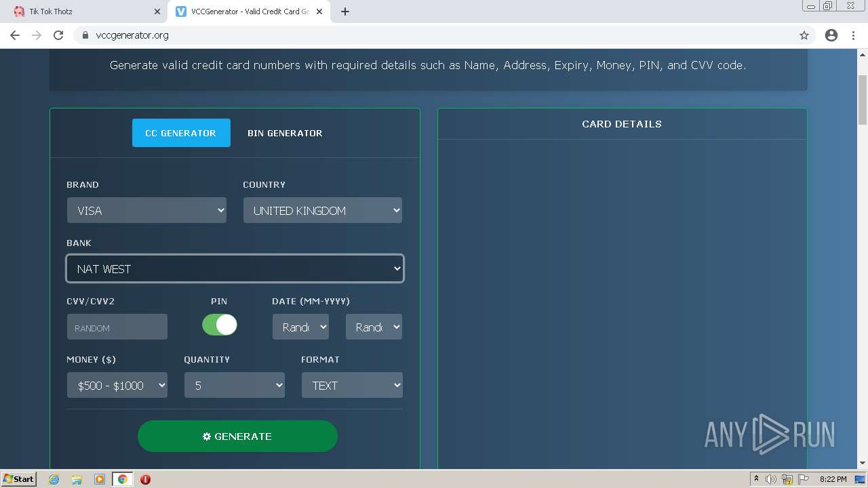Click the taskbar clock showing 8:22 PM

pyautogui.click(x=833, y=479)
